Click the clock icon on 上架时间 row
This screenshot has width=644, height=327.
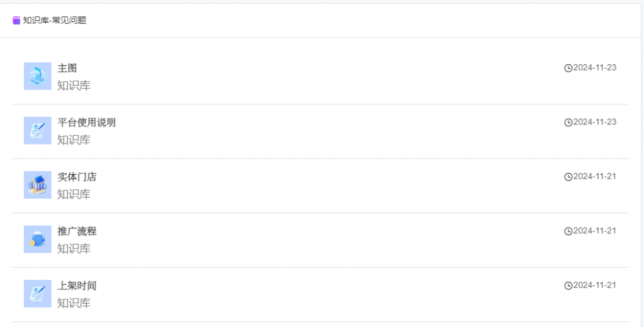tap(569, 285)
